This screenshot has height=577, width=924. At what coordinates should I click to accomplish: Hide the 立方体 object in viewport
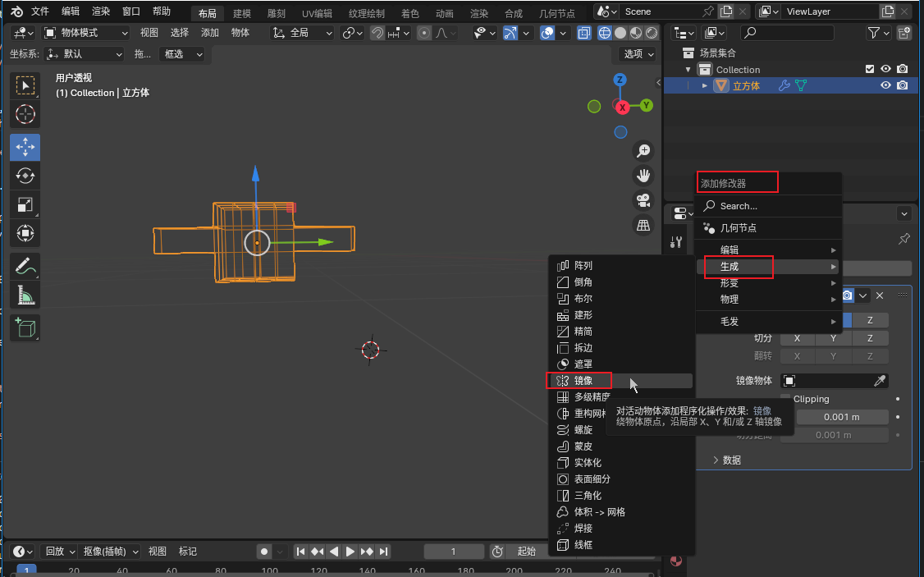pyautogui.click(x=885, y=85)
